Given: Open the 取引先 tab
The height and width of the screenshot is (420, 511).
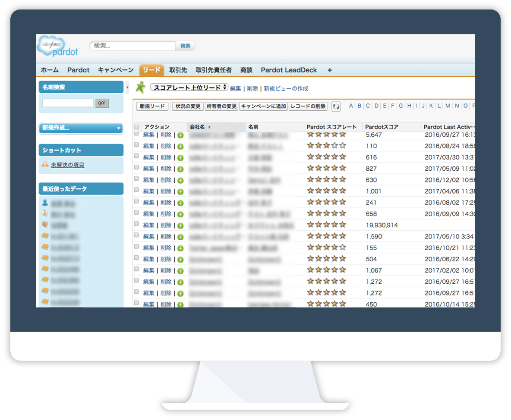Looking at the screenshot, I should point(178,70).
